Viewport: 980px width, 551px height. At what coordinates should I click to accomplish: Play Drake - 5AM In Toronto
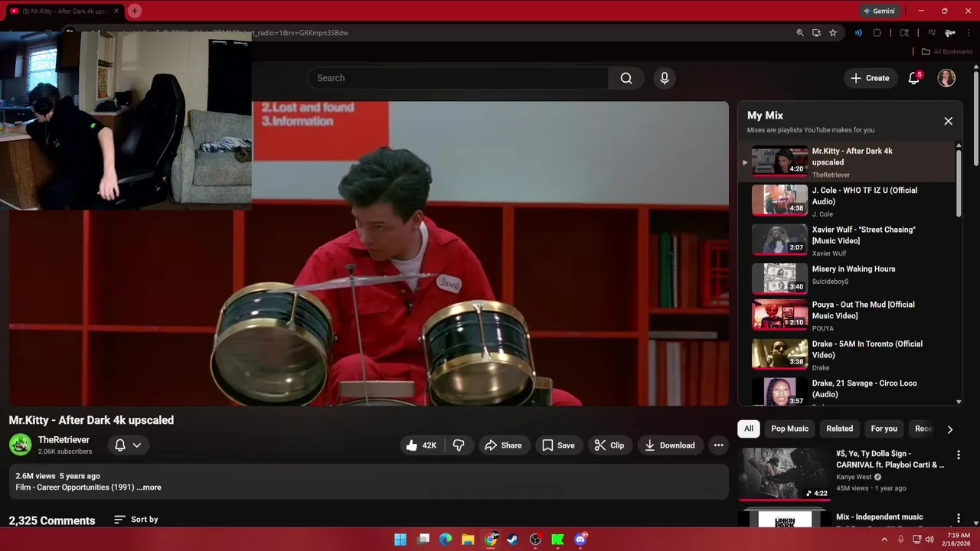pyautogui.click(x=848, y=354)
